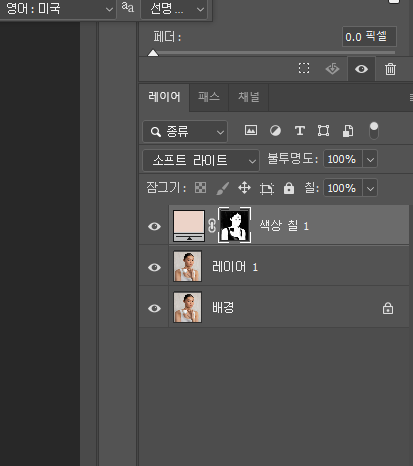Click the apply mask icon
The image size is (413, 466).
tap(332, 69)
